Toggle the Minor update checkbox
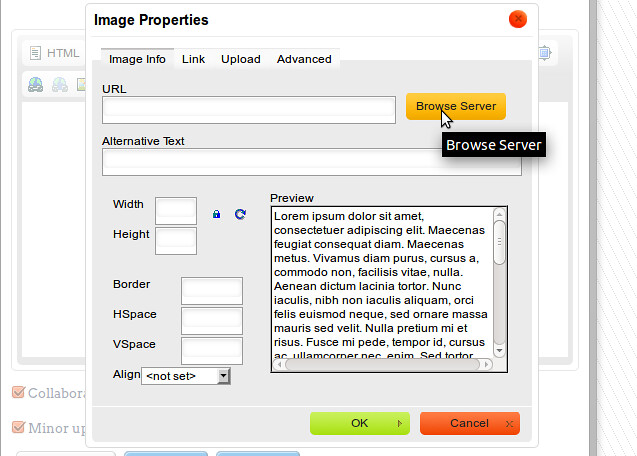The image size is (637, 456). pos(19,427)
